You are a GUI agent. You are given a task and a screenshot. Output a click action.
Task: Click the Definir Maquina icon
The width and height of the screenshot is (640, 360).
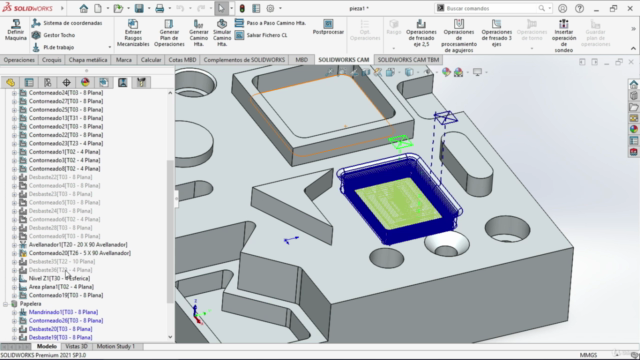click(x=16, y=30)
